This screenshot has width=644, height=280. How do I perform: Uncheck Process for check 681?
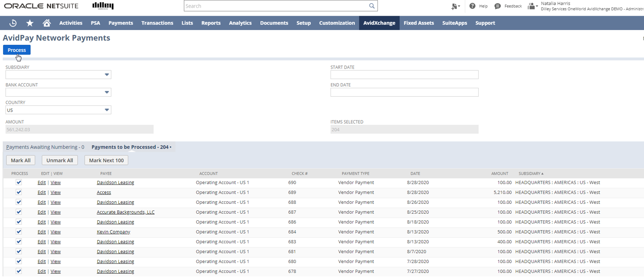tap(19, 251)
